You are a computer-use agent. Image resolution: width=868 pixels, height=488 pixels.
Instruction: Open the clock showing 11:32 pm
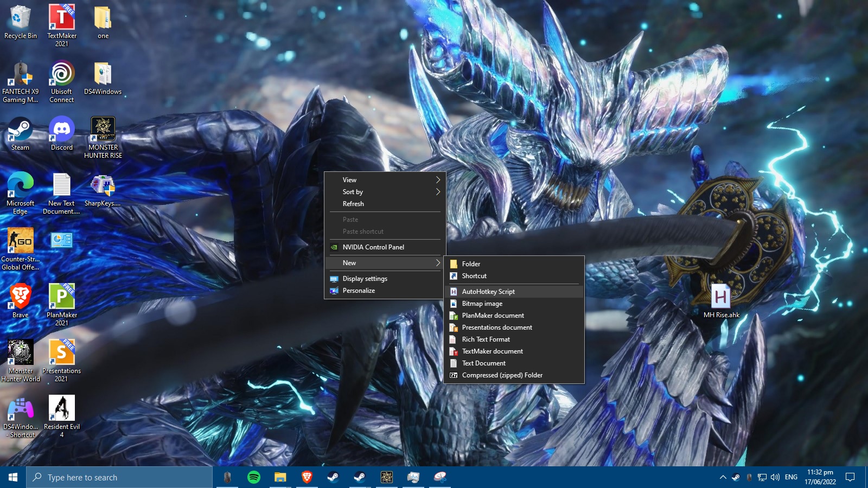coord(820,477)
